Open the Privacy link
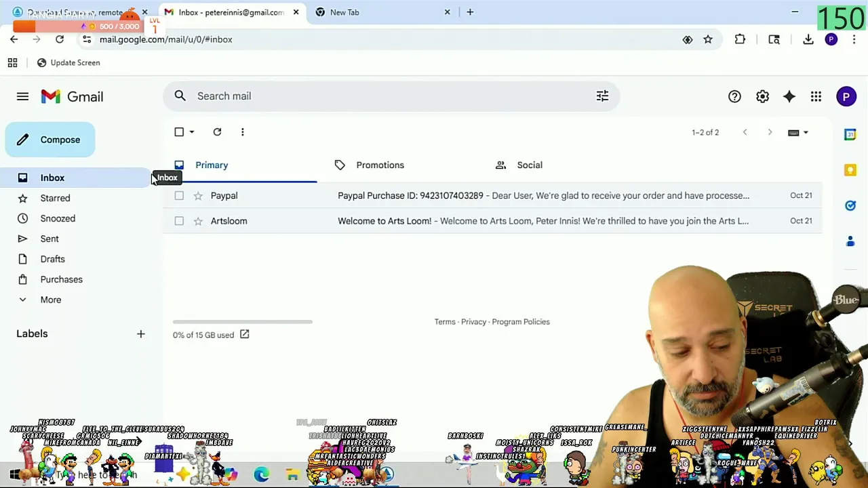Image resolution: width=868 pixels, height=488 pixels. tap(473, 322)
